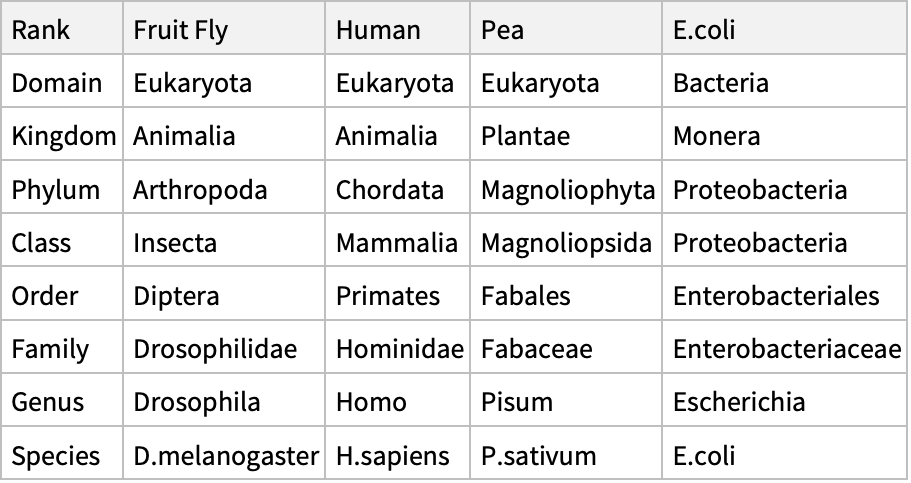Click the Rank column header
This screenshot has height=483, width=911.
[62, 28]
